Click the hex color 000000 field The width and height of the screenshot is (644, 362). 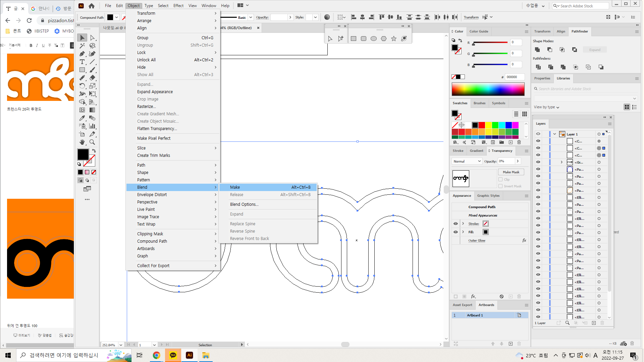(x=514, y=77)
